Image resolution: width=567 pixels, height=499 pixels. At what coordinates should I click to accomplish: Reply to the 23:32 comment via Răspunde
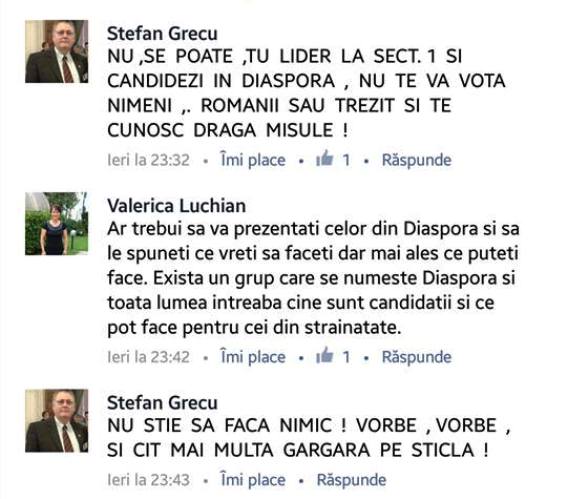[x=417, y=160]
